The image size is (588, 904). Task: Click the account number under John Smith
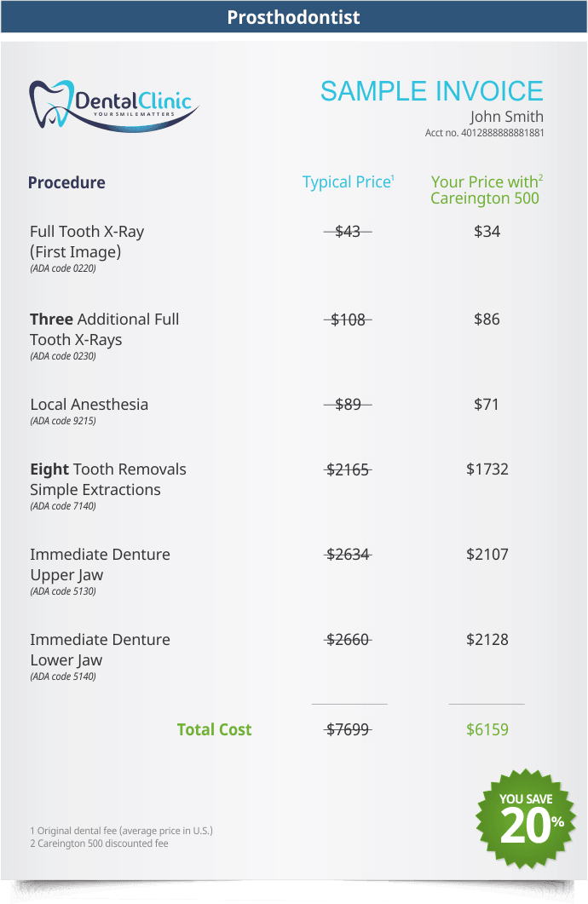(x=484, y=133)
